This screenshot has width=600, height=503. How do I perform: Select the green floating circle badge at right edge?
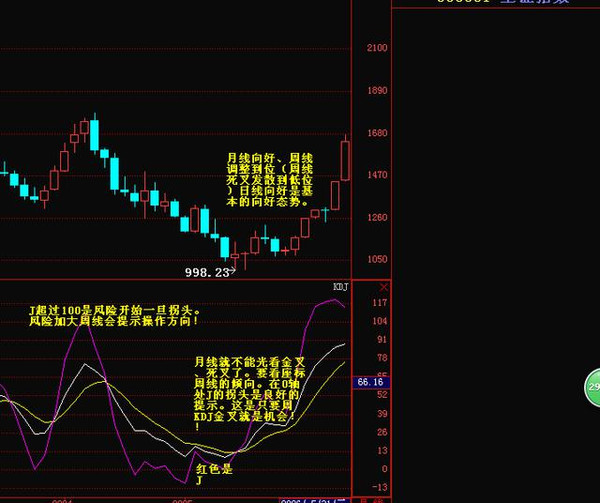592,387
